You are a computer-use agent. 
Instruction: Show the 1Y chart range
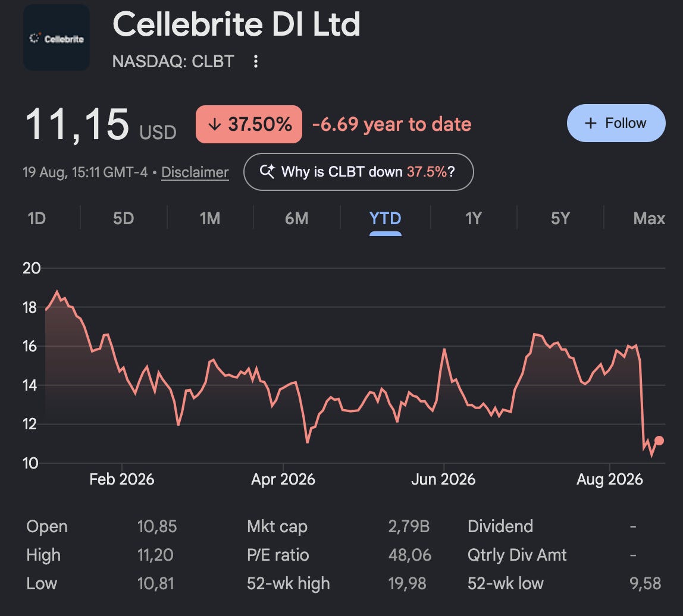[474, 218]
